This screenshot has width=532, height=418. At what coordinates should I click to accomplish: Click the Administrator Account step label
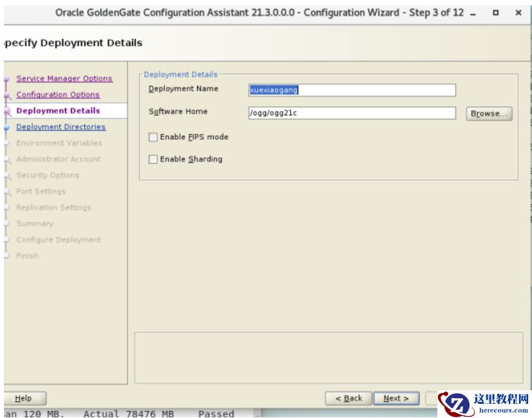coord(58,159)
